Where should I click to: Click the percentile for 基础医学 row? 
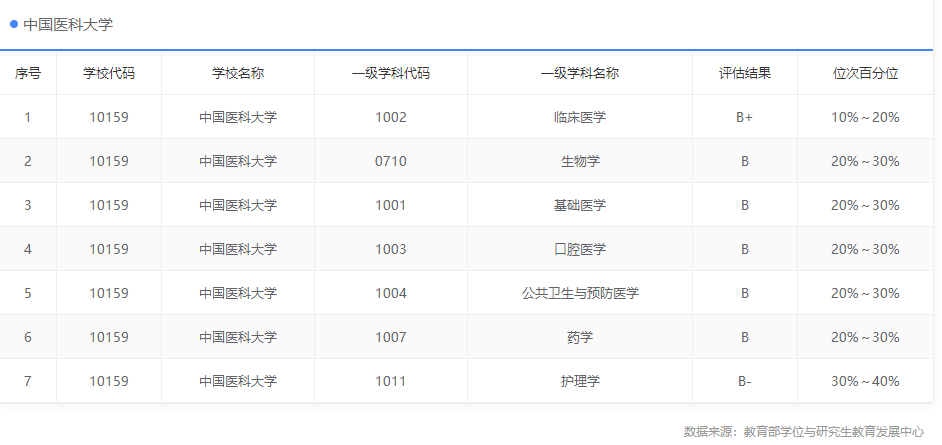point(865,205)
